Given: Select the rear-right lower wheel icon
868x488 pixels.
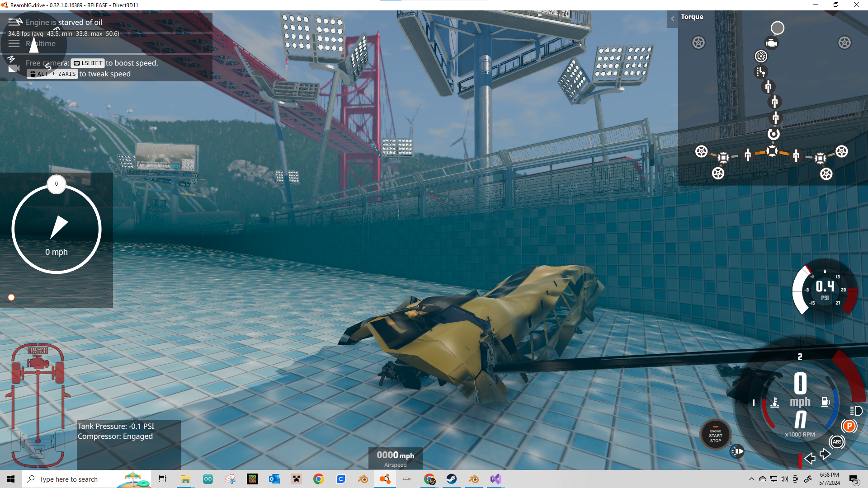Looking at the screenshot, I should (826, 174).
